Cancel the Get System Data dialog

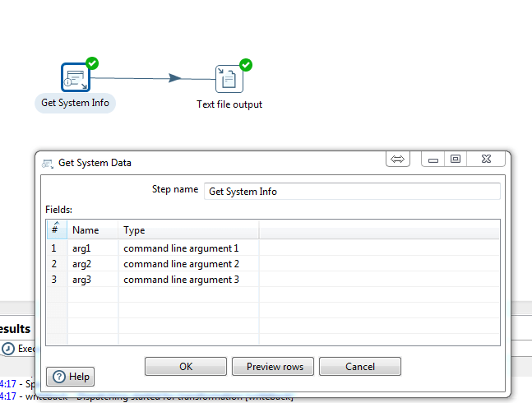[x=359, y=367]
